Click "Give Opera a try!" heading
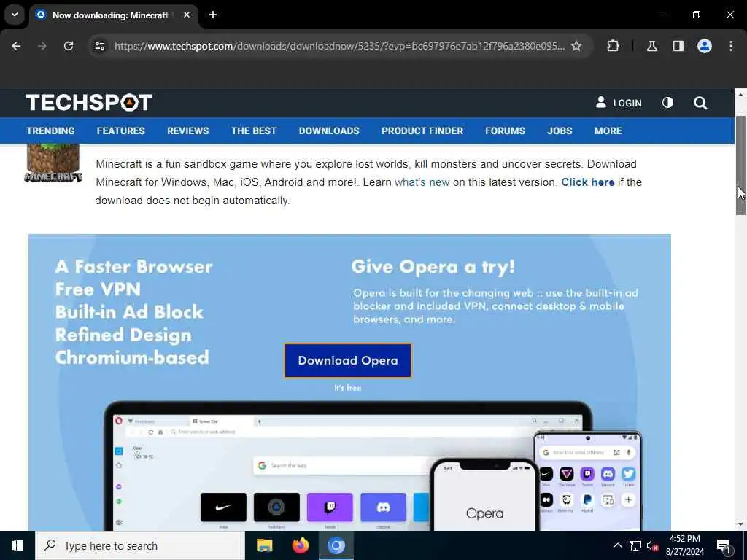747x560 pixels. tap(433, 267)
